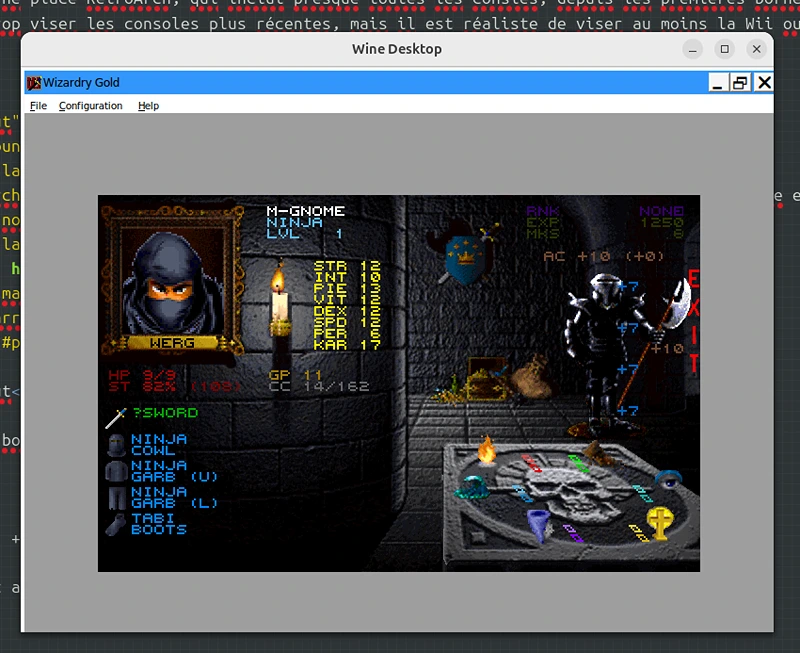Screen dimensions: 800x653
Task: Open the Help menu
Action: (148, 106)
